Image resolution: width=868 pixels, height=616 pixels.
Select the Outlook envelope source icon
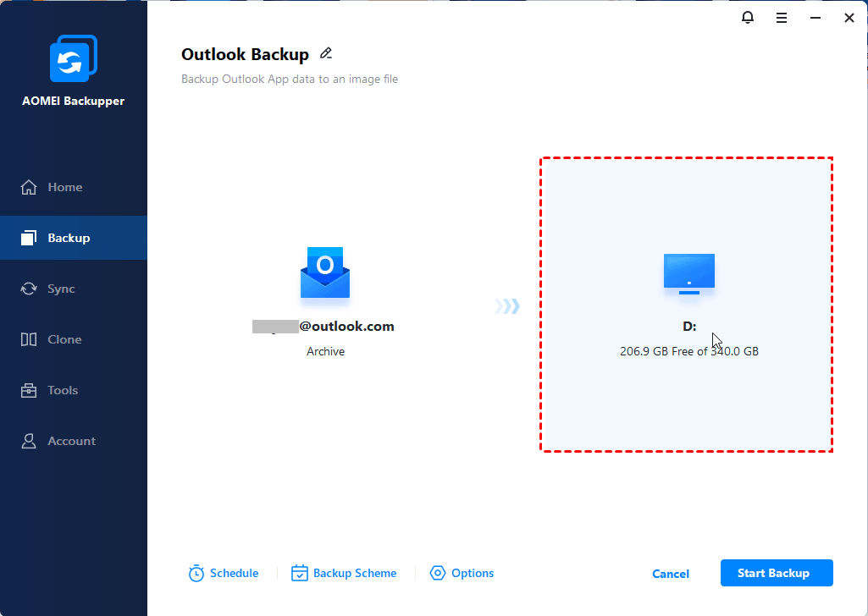325,272
